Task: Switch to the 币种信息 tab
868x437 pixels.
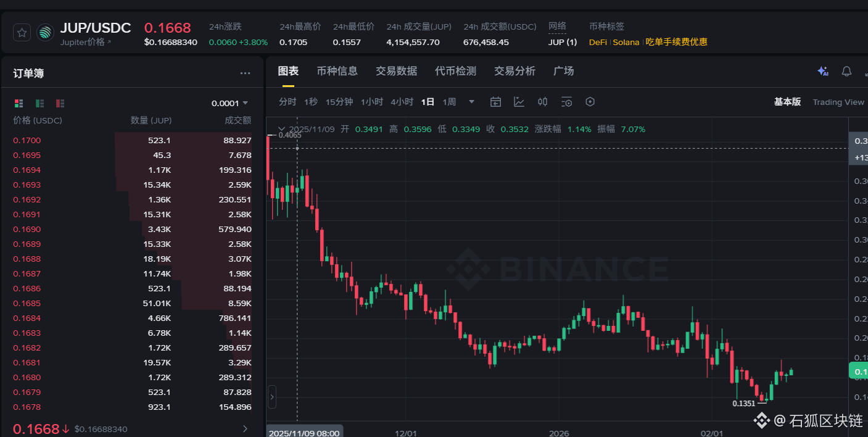Action: pyautogui.click(x=337, y=71)
